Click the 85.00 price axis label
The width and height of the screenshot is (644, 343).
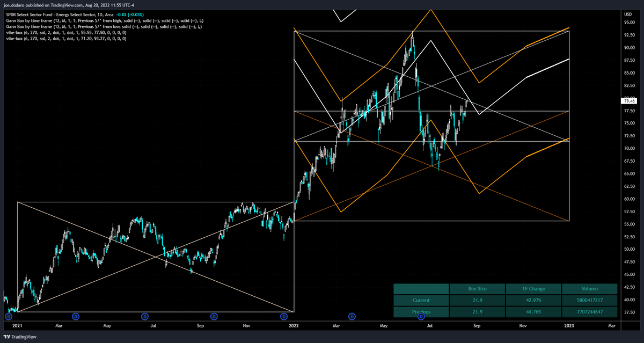pos(629,73)
